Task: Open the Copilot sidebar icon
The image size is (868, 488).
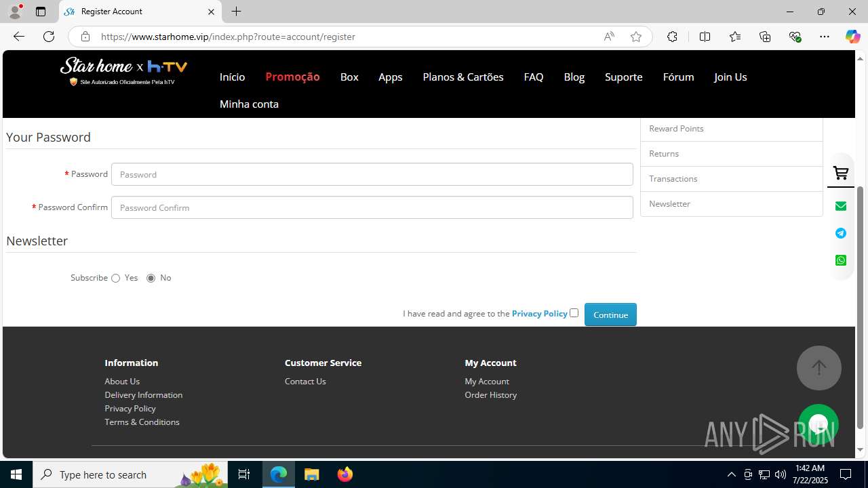Action: [852, 37]
